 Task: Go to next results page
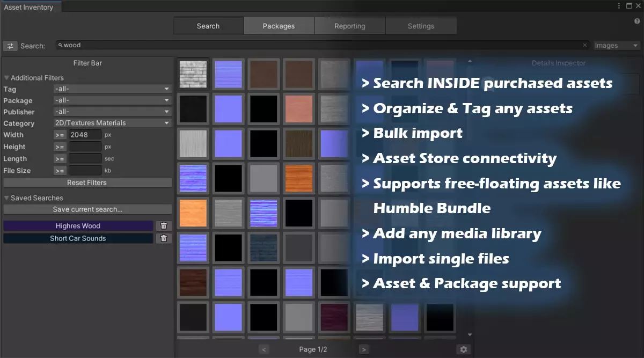[364, 349]
